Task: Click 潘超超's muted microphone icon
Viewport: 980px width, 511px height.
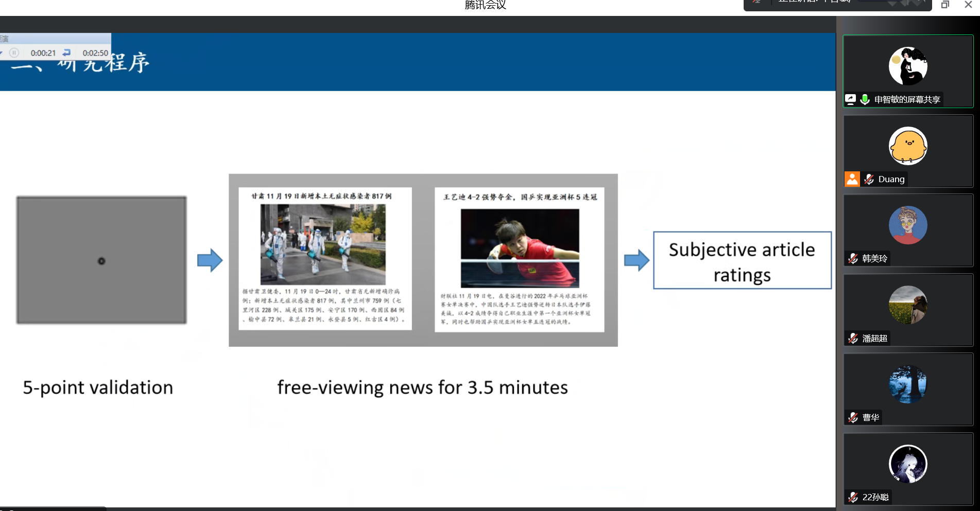Action: 853,338
